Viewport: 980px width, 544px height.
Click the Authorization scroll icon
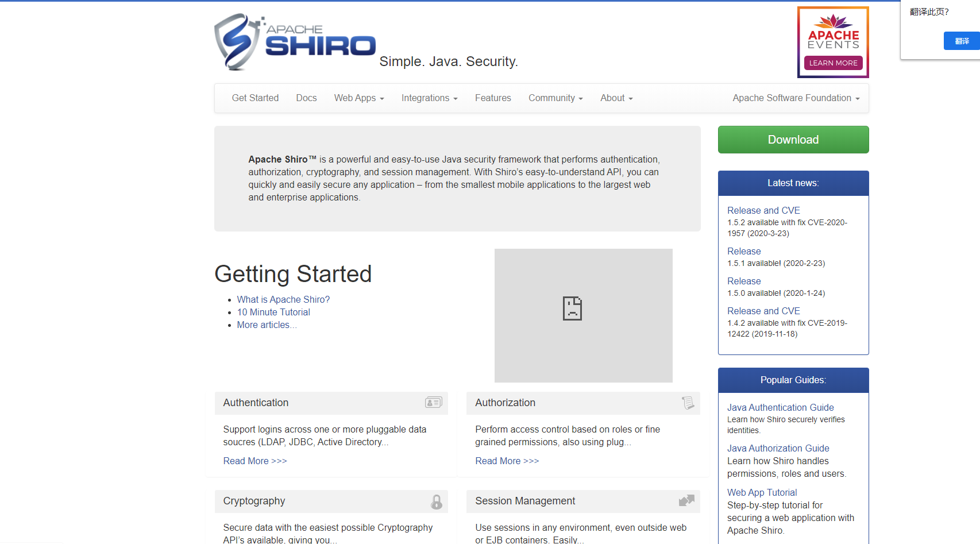(x=688, y=403)
